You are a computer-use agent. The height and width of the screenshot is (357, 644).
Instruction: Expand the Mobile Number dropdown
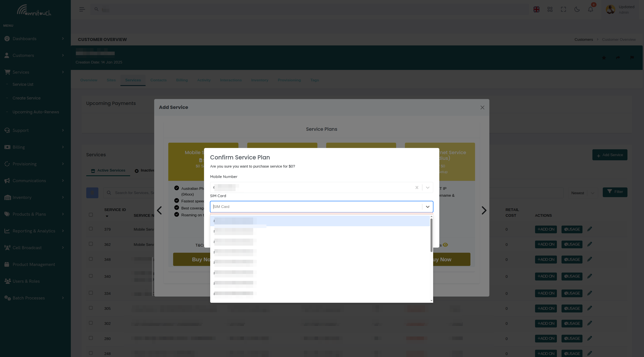427,187
